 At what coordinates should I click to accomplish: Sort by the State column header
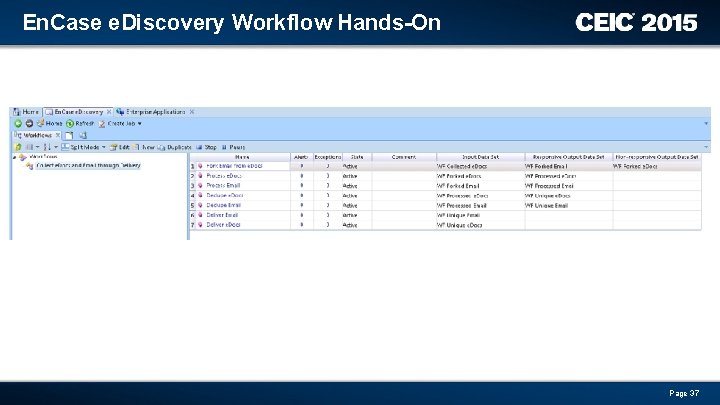click(x=357, y=157)
